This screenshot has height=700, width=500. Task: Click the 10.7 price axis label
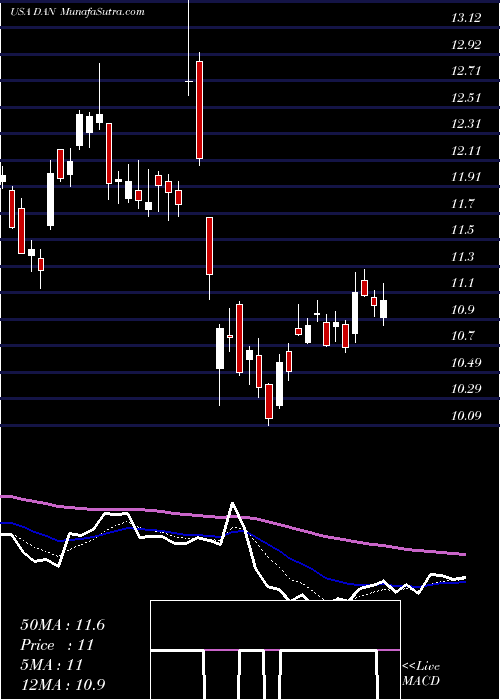point(463,336)
